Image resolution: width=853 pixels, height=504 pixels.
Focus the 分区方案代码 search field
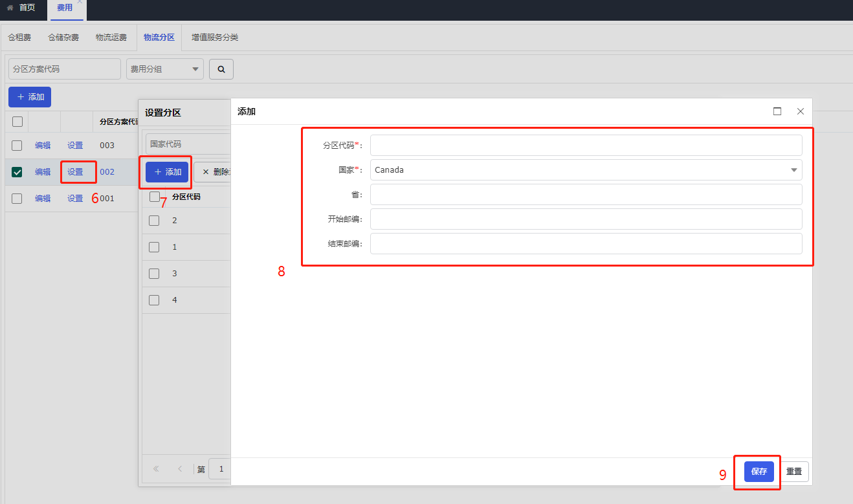tap(65, 69)
